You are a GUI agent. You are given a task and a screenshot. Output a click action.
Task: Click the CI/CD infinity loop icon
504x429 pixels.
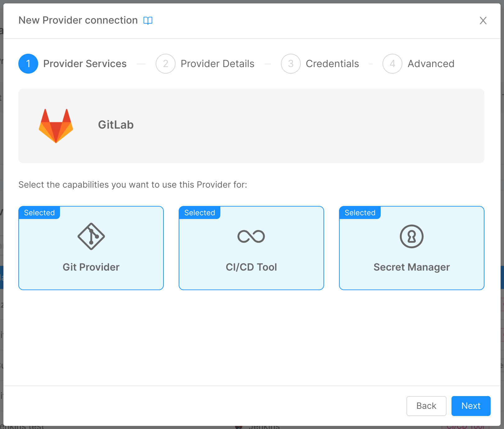(251, 236)
